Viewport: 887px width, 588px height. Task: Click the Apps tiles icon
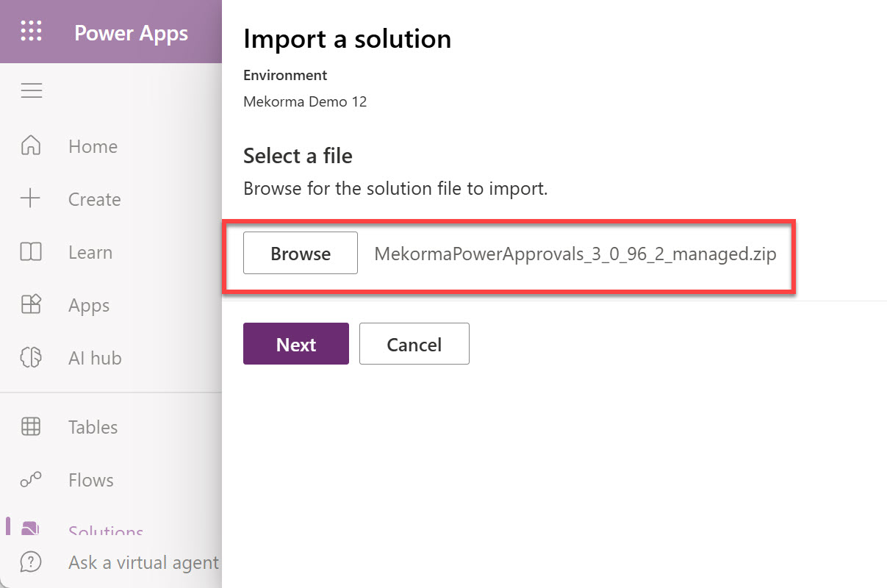(31, 305)
